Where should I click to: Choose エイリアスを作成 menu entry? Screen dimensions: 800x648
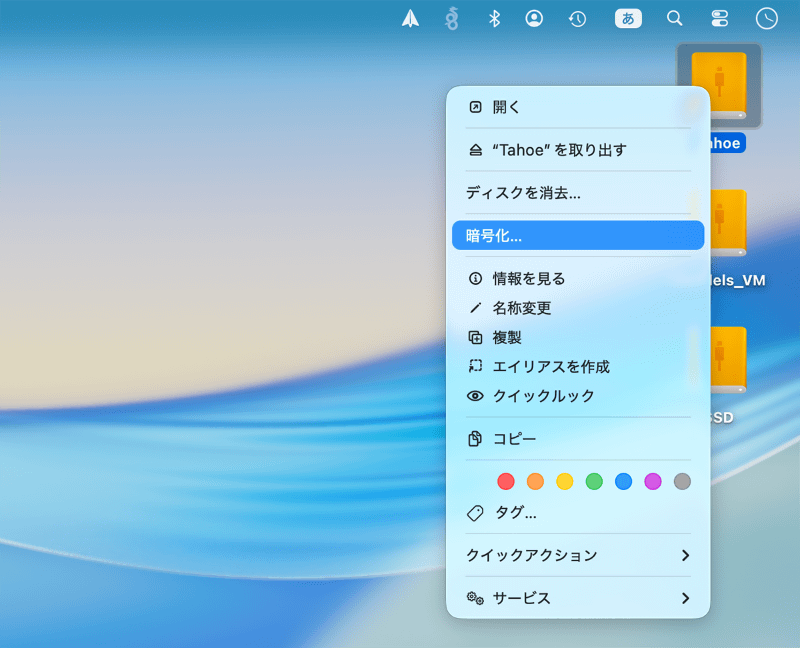[578, 366]
